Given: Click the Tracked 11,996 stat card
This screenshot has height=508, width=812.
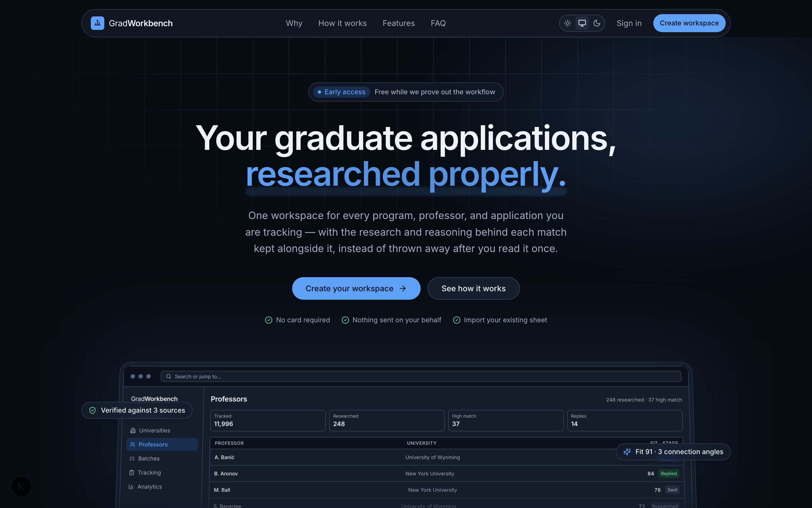Looking at the screenshot, I should (x=268, y=420).
